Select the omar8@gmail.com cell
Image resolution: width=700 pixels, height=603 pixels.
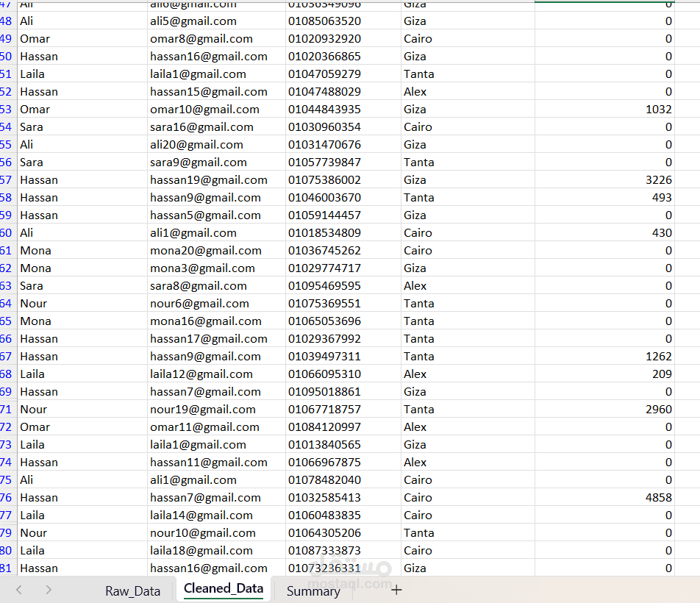216,39
